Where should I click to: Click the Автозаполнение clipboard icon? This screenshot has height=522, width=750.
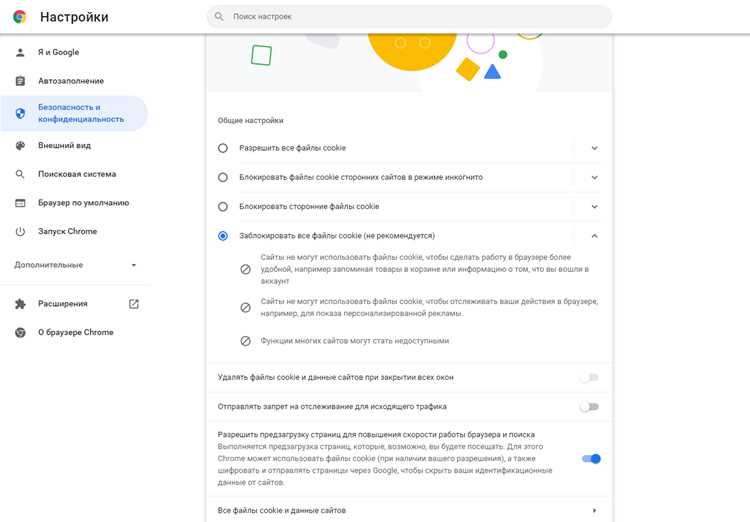tap(20, 81)
